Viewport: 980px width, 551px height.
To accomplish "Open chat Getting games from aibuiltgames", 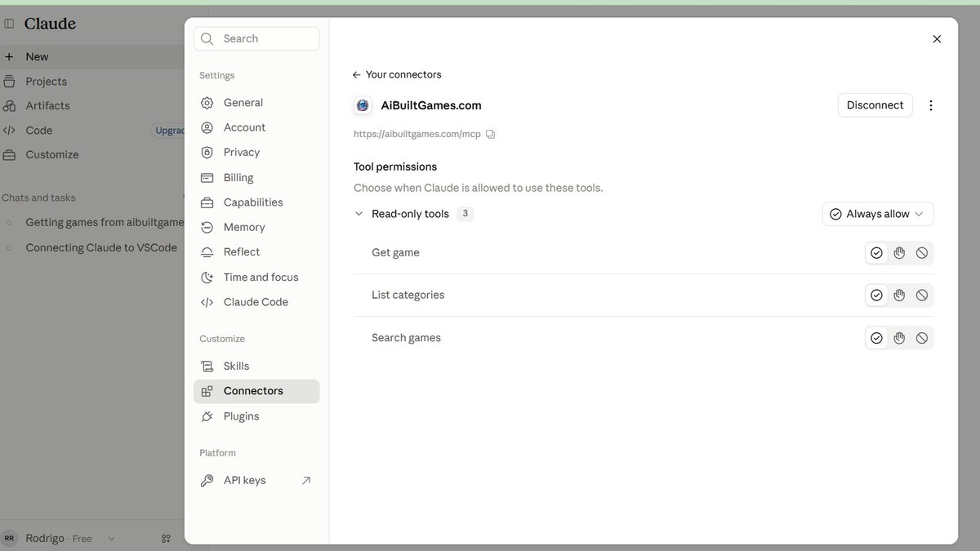I will tap(105, 223).
